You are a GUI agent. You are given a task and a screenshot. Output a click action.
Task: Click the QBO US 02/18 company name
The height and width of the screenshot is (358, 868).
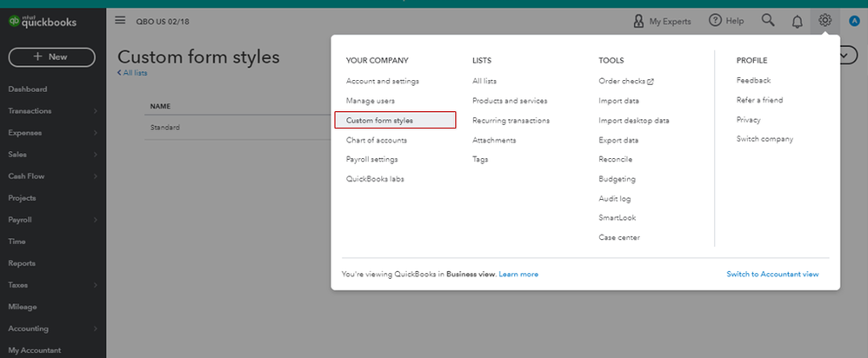point(164,22)
